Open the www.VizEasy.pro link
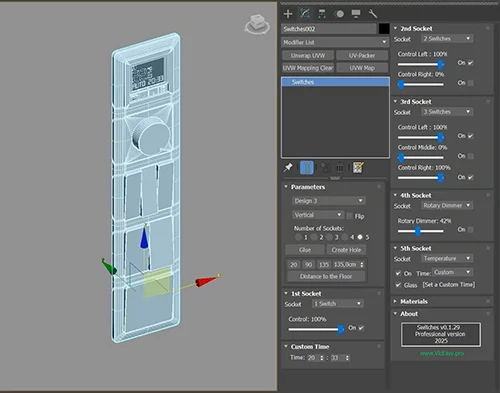The height and width of the screenshot is (393, 500). [442, 353]
